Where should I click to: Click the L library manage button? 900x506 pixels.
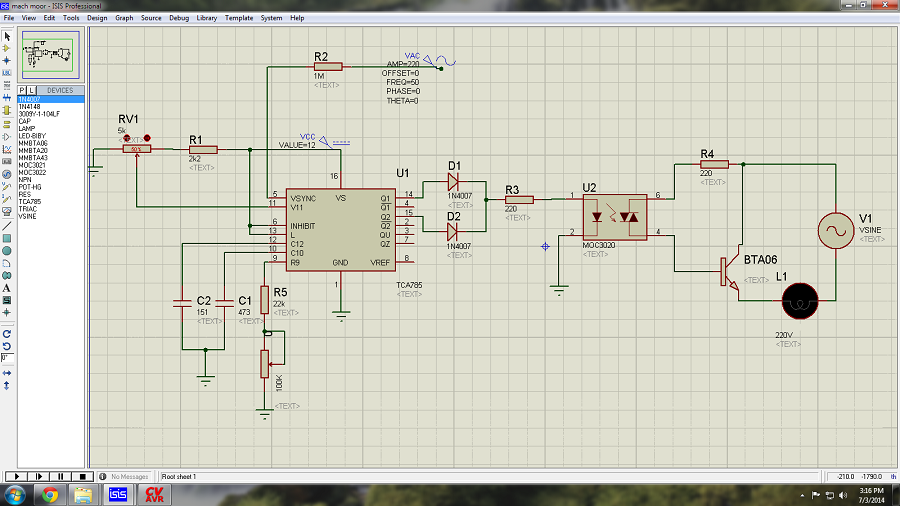coord(32,90)
